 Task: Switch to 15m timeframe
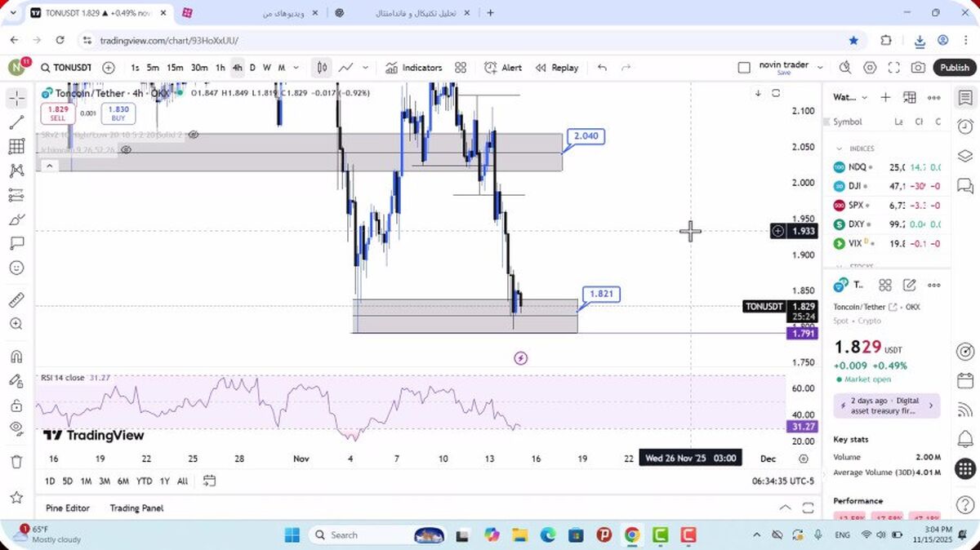coord(175,68)
